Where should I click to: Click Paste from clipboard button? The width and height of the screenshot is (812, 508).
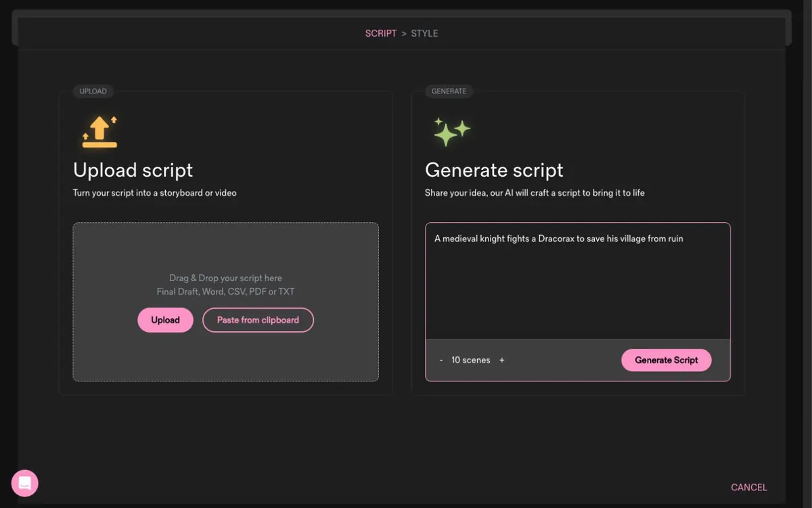258,320
